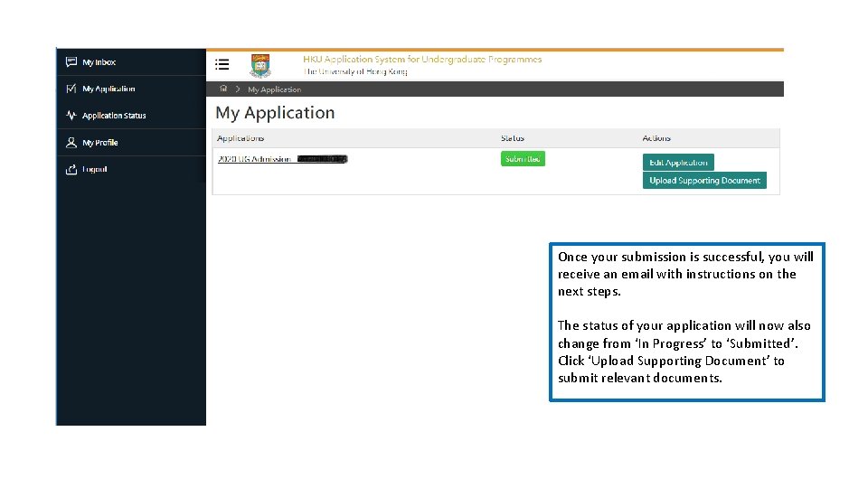Open My Profile sidebar item
This screenshot has height=488, width=868.
pyautogui.click(x=131, y=142)
